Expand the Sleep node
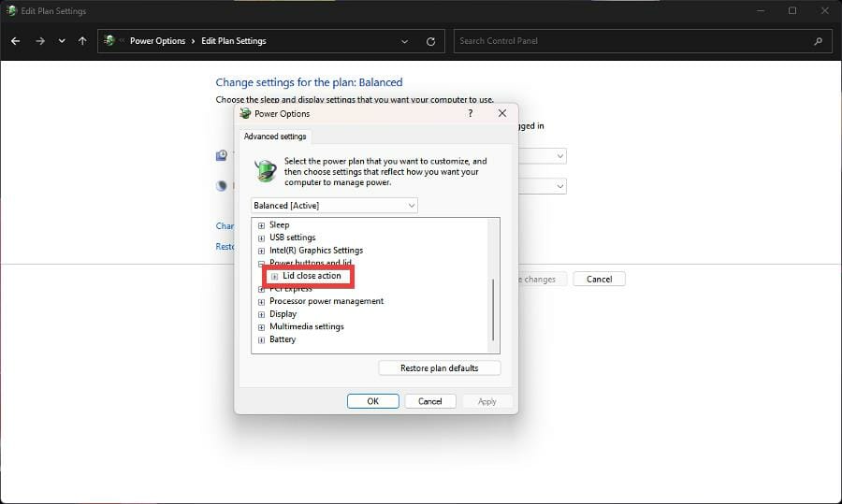The image size is (842, 504). pos(262,225)
